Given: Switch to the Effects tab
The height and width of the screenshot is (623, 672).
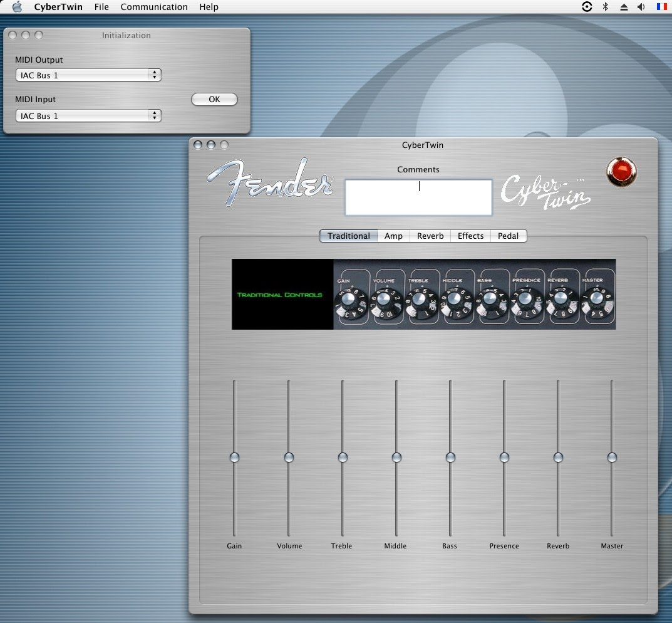Looking at the screenshot, I should point(470,236).
